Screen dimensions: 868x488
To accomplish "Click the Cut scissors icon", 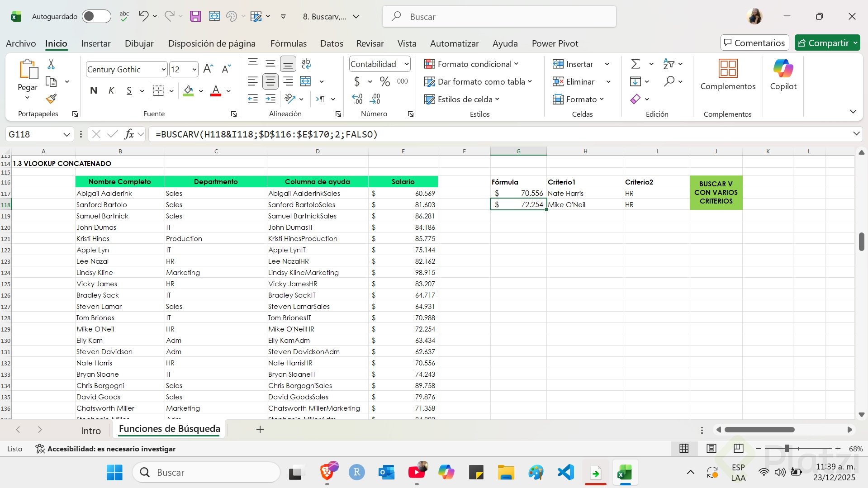I will coord(51,64).
